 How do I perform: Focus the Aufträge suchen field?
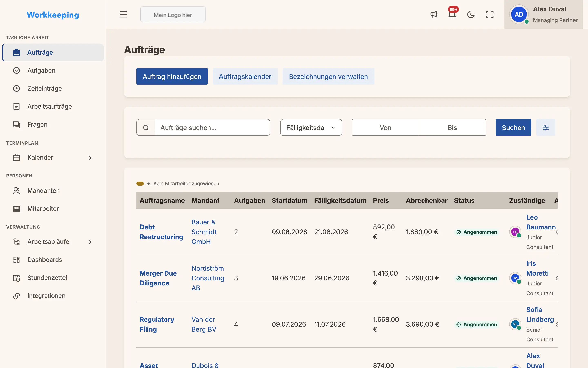click(212, 128)
